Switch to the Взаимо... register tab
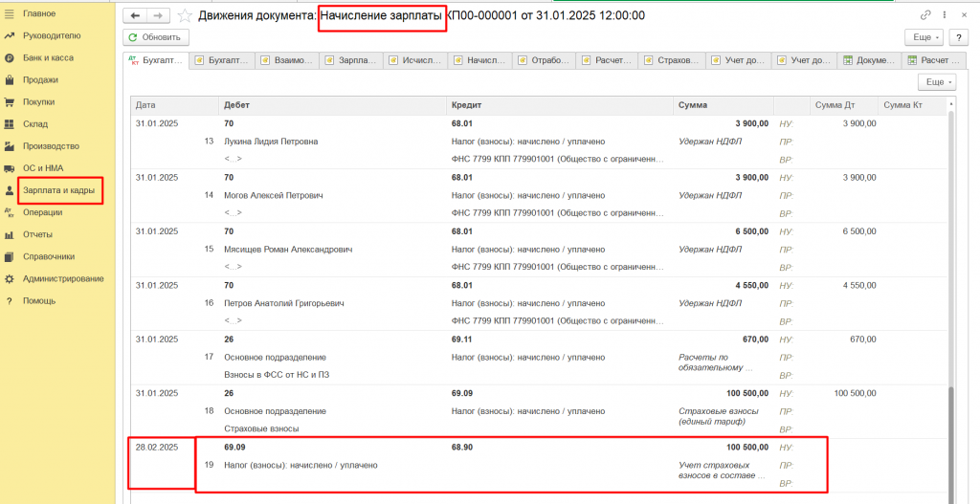Image resolution: width=980 pixels, height=504 pixels. (x=286, y=60)
